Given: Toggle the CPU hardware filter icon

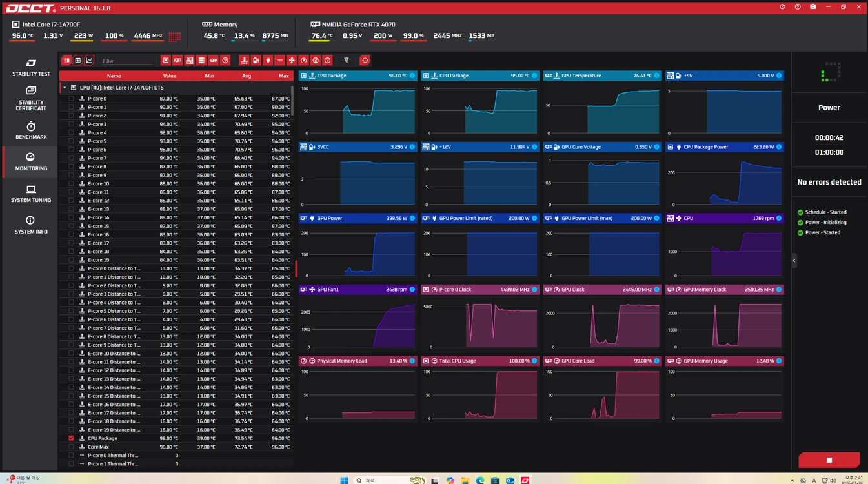Looking at the screenshot, I should click(166, 61).
